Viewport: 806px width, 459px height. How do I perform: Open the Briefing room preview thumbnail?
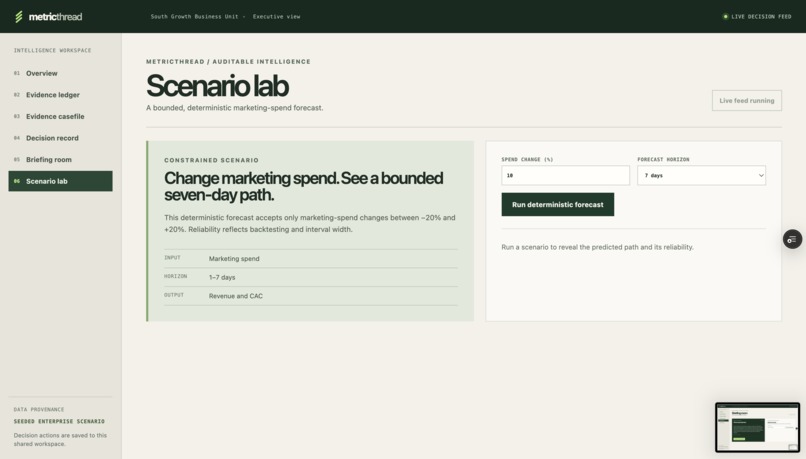tap(757, 428)
